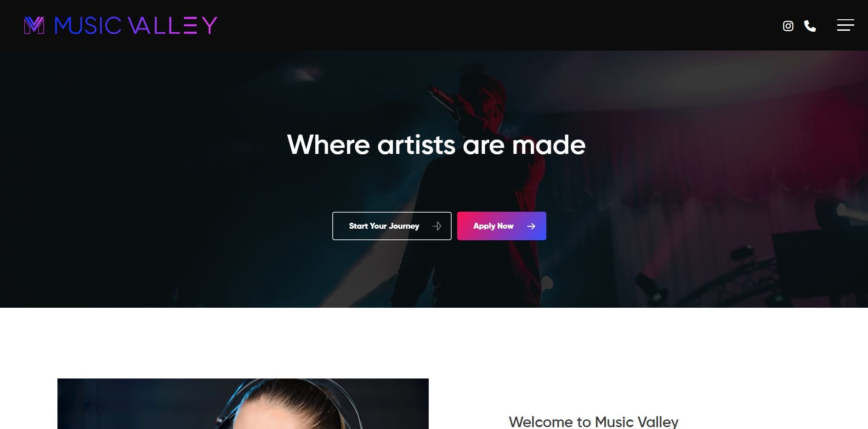
Task: Click the arrow inside Start Your Journey
Action: coord(437,226)
